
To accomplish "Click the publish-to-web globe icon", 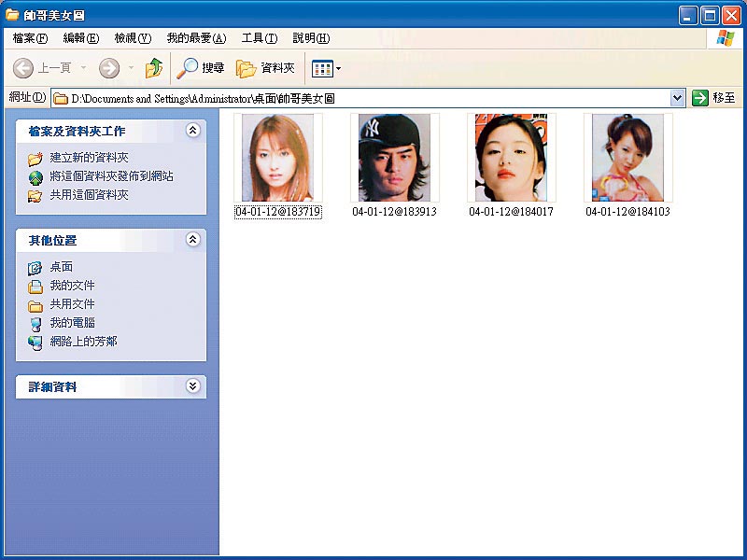I will click(x=35, y=177).
